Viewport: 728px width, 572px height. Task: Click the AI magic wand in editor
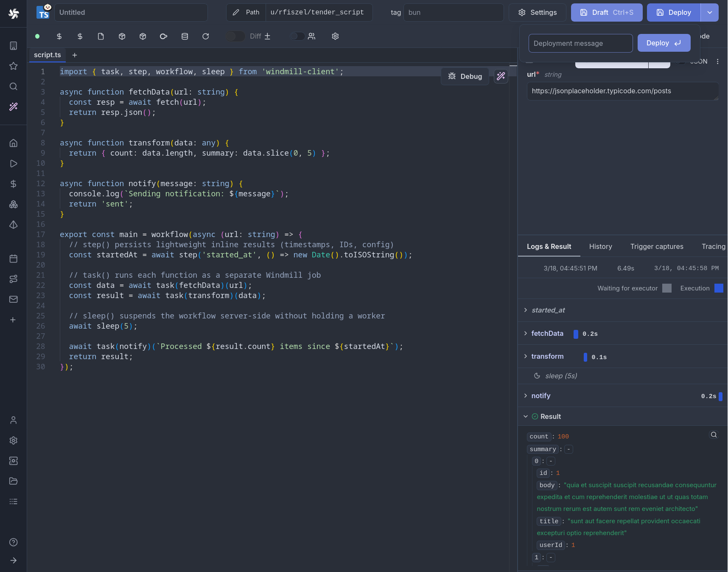pyautogui.click(x=501, y=76)
